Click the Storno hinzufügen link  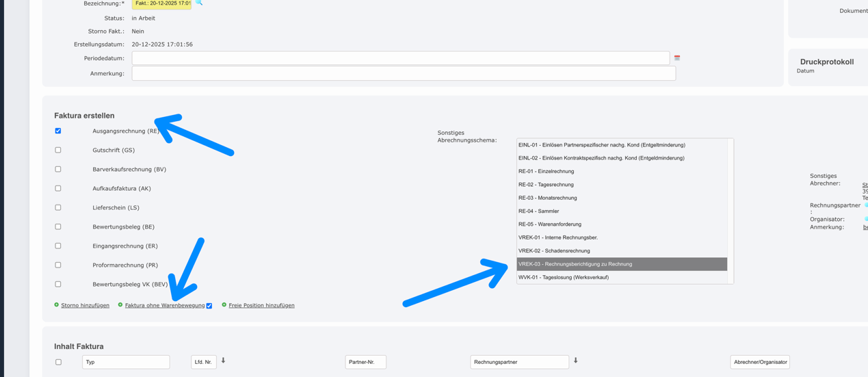point(85,305)
